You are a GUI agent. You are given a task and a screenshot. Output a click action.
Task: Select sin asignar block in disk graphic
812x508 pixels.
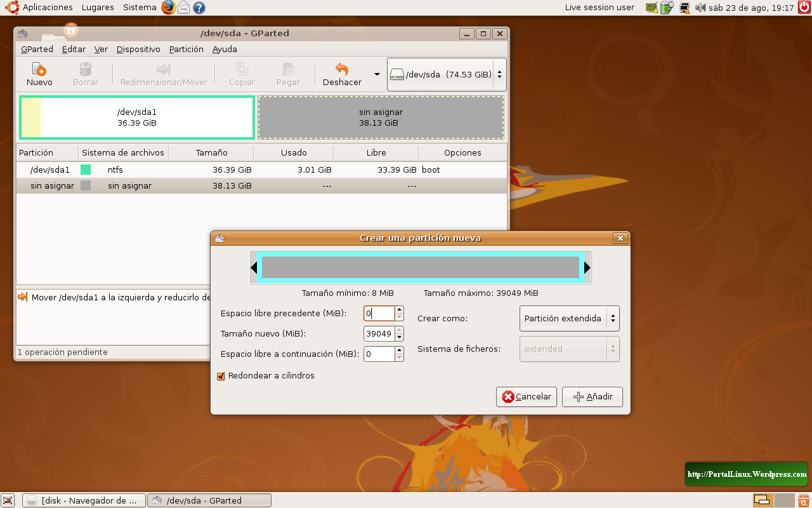point(381,117)
